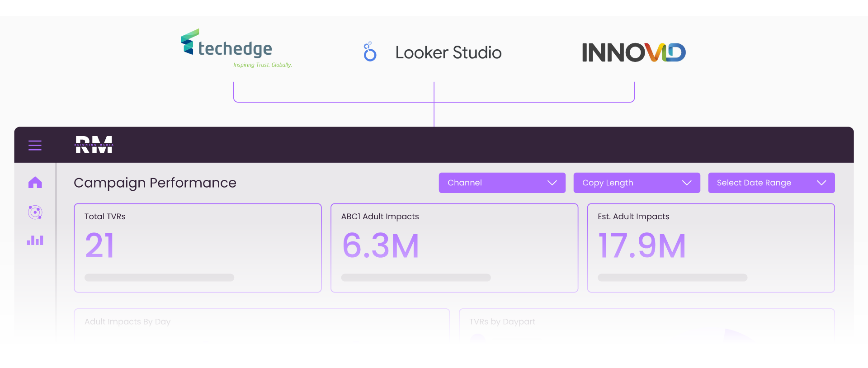Open the bar chart sidebar icon
The width and height of the screenshot is (868, 368).
pyautogui.click(x=35, y=240)
